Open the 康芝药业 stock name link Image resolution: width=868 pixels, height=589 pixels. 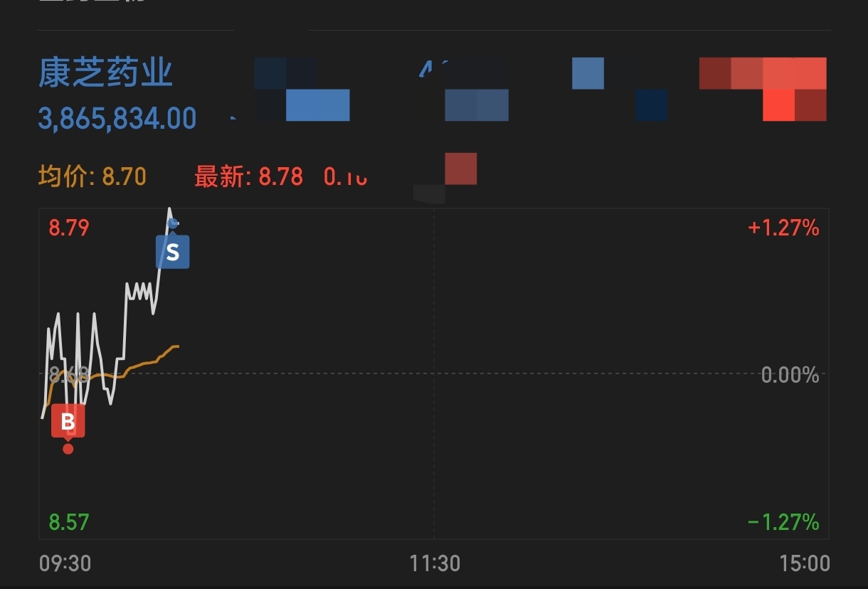point(105,73)
